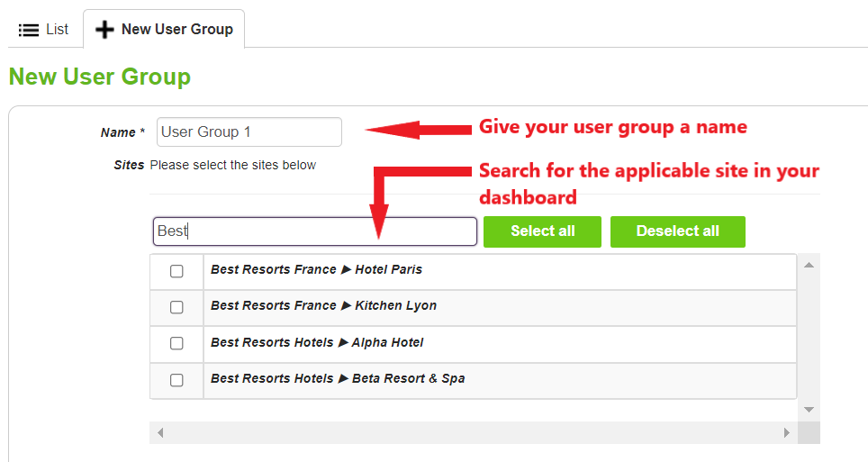This screenshot has width=868, height=462.
Task: Tick the Kitchen Lyon checkbox
Action: point(176,307)
